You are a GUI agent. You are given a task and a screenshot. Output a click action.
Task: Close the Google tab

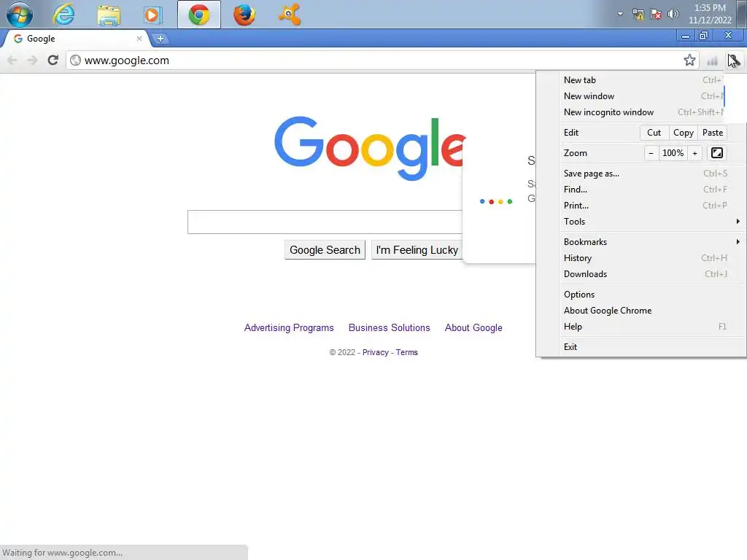pos(139,39)
